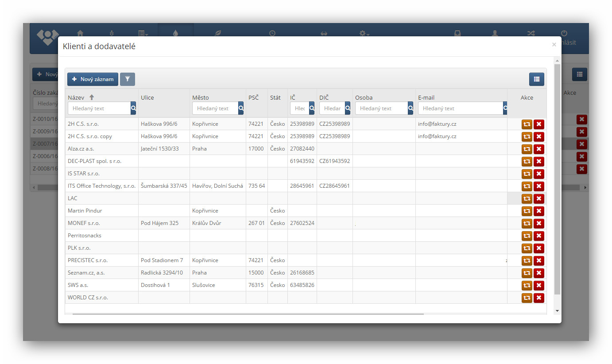The width and height of the screenshot is (612, 364).
Task: Sort by Název column header arrow
Action: pos(92,97)
